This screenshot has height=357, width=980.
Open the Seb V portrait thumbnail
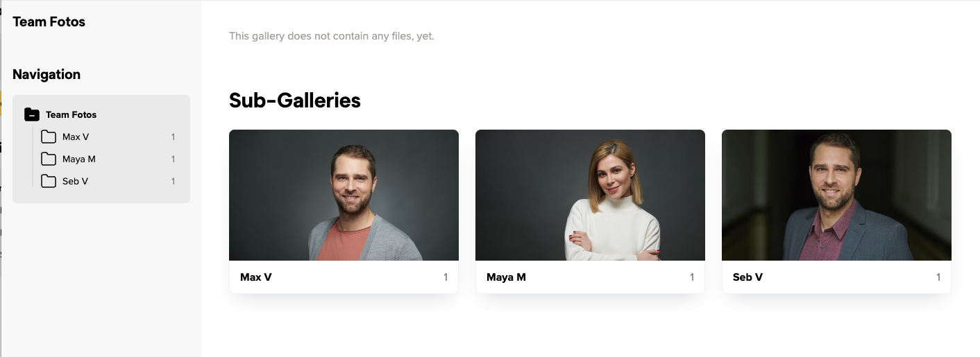[836, 195]
